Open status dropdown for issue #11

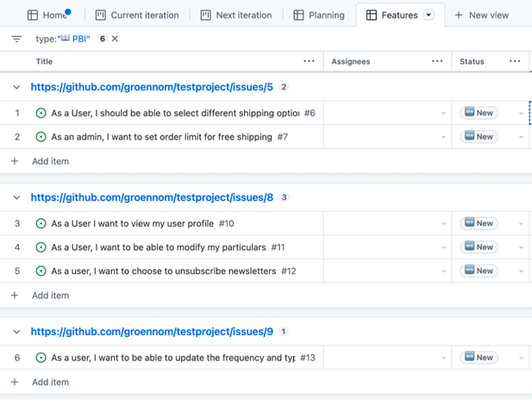521,247
